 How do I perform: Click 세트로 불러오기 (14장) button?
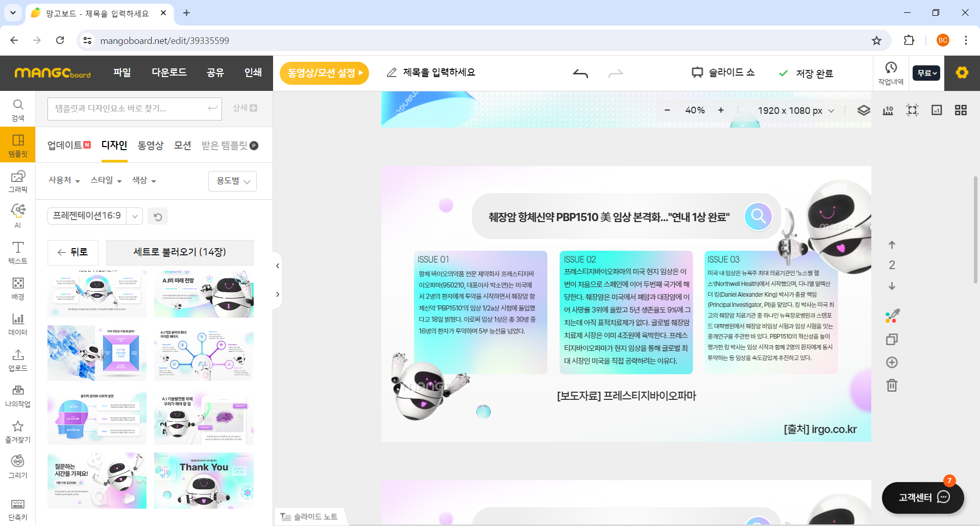point(180,252)
